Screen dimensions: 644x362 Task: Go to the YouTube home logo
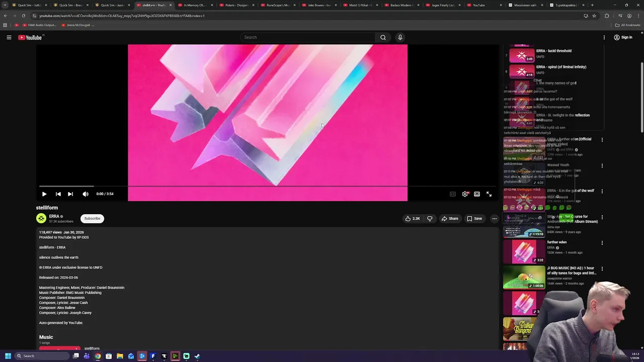pyautogui.click(x=30, y=37)
